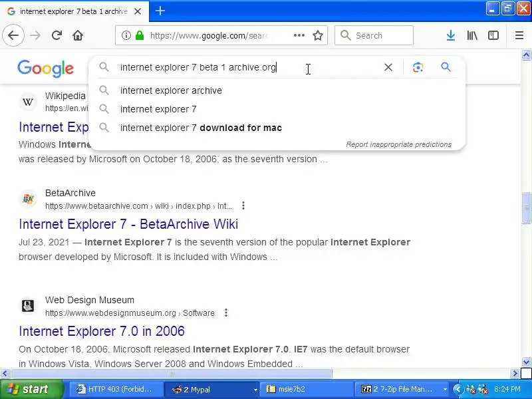Click the horizontal scrollbar right arrow
This screenshot has width=532, height=399.
point(515,374)
